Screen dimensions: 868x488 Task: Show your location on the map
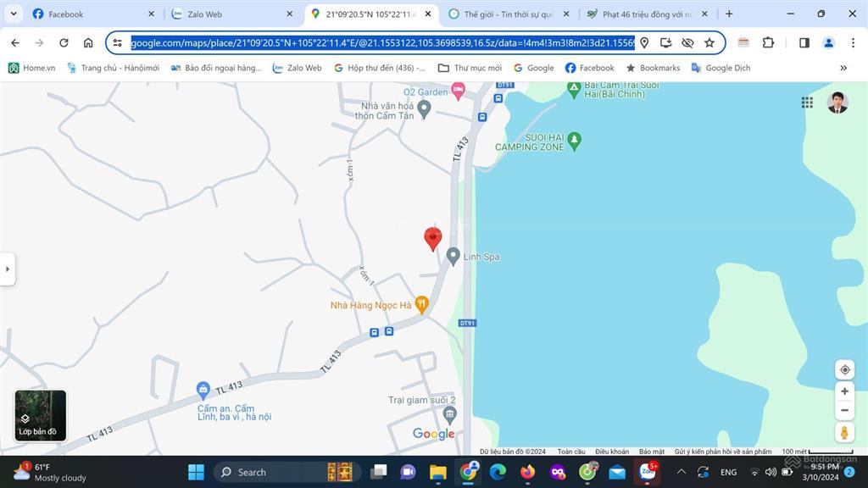844,369
